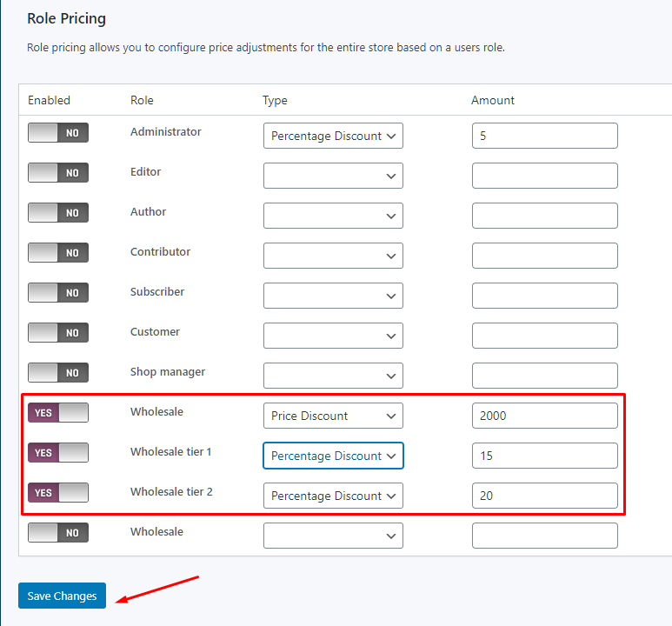This screenshot has width=672, height=626.
Task: Click the Save Changes button
Action: point(62,596)
